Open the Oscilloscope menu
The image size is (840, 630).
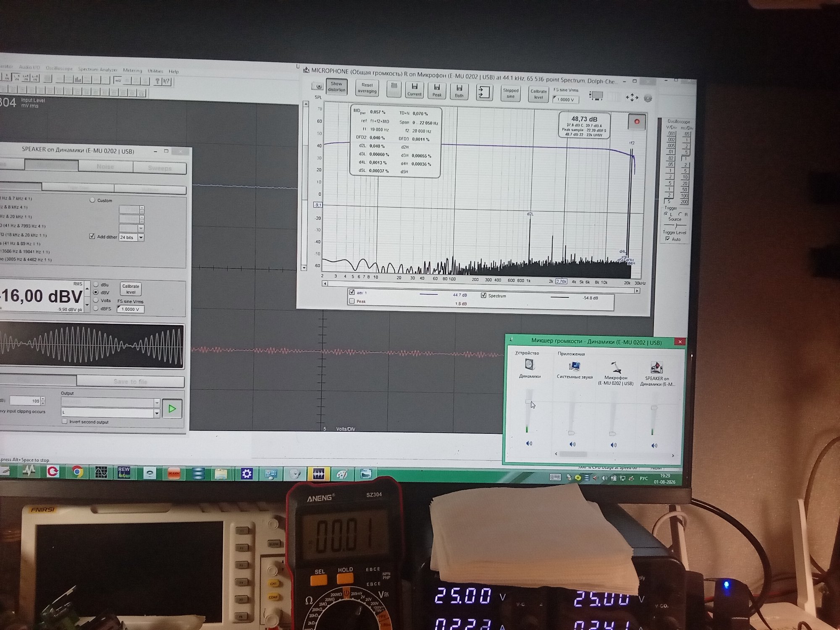pos(59,68)
